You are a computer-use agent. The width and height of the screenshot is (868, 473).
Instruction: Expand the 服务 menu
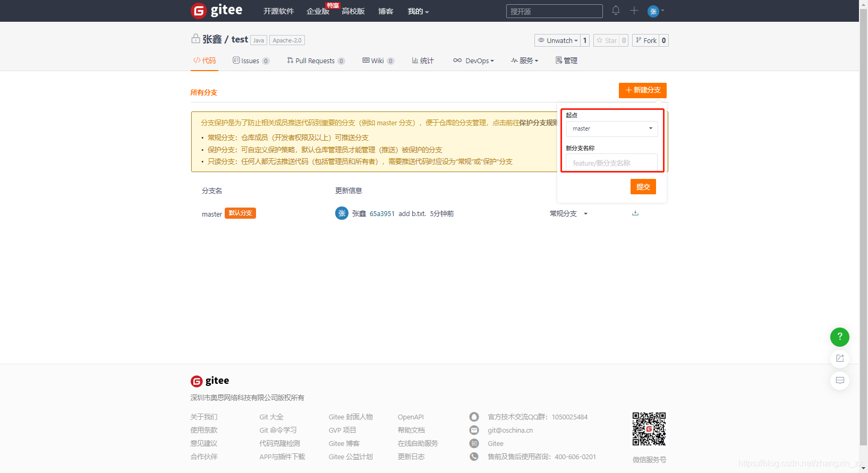(x=524, y=61)
